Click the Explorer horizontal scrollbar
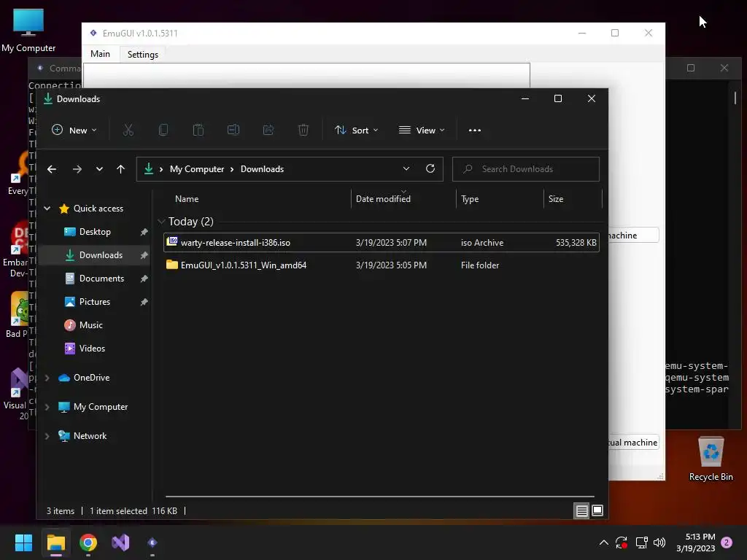747x560 pixels. 379,496
